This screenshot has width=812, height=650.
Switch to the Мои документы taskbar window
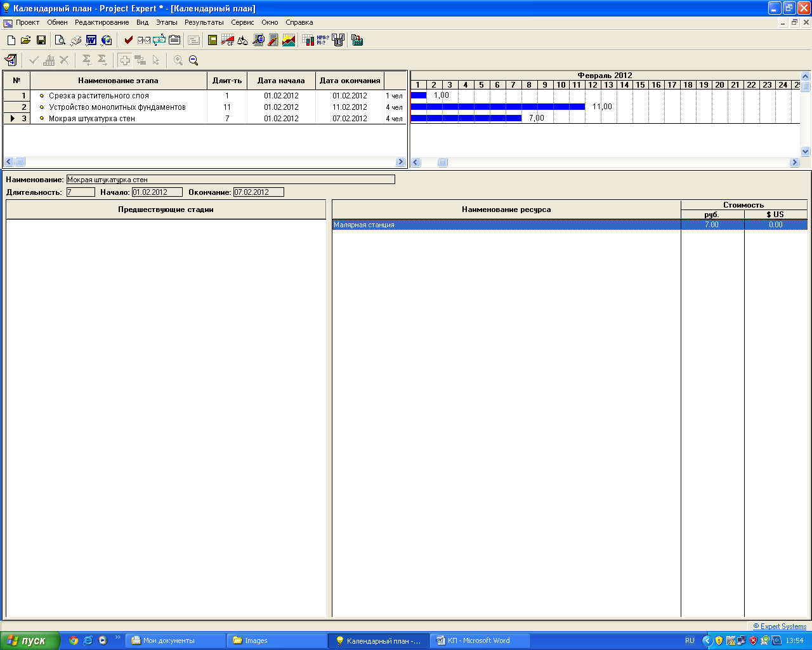click(x=175, y=640)
